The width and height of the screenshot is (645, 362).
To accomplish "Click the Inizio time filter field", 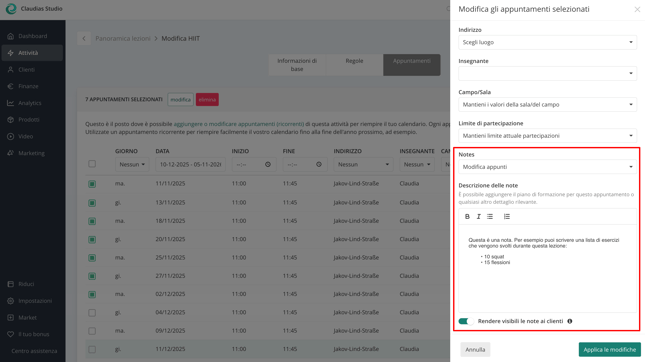I will 254,165.
